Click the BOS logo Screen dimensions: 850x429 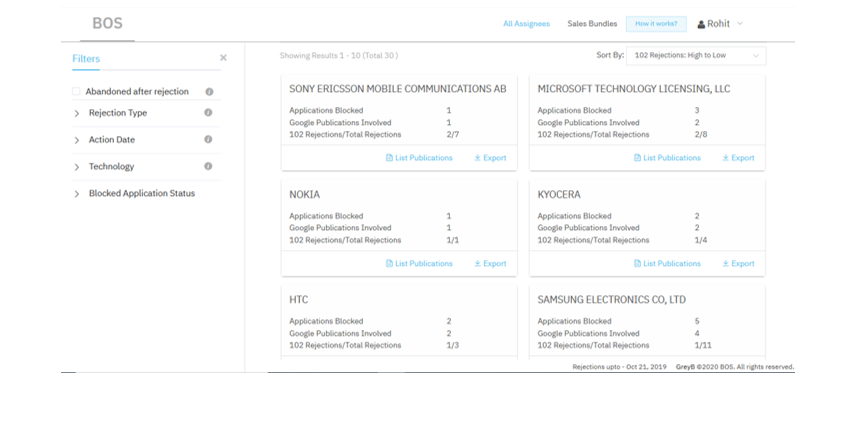pyautogui.click(x=107, y=23)
